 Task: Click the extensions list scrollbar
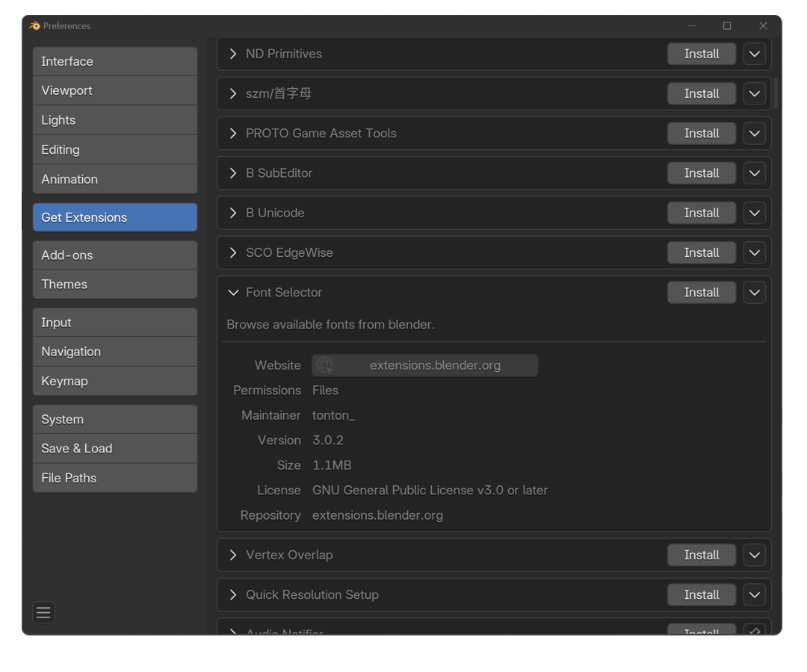[776, 93]
